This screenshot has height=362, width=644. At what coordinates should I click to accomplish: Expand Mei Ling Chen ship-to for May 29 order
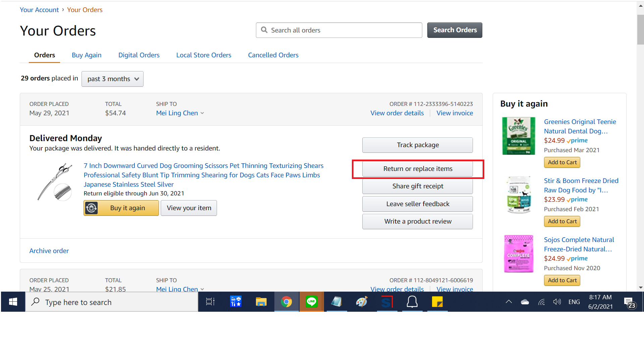point(180,113)
